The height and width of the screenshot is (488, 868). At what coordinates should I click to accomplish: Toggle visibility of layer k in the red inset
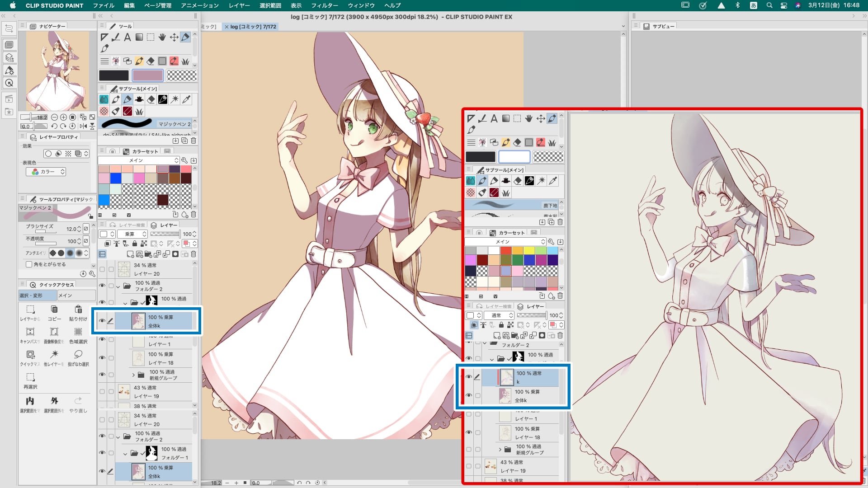click(469, 377)
